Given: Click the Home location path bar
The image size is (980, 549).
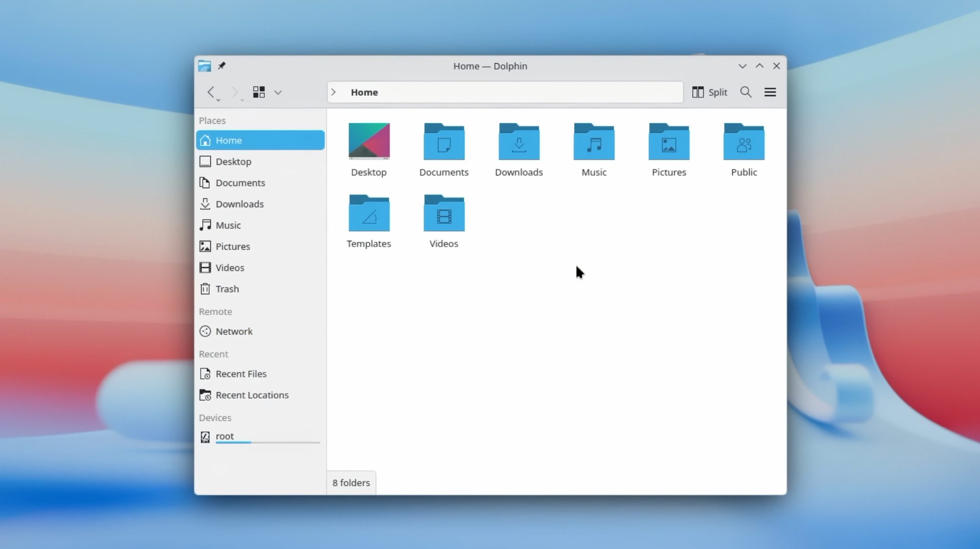Looking at the screenshot, I should tap(505, 92).
